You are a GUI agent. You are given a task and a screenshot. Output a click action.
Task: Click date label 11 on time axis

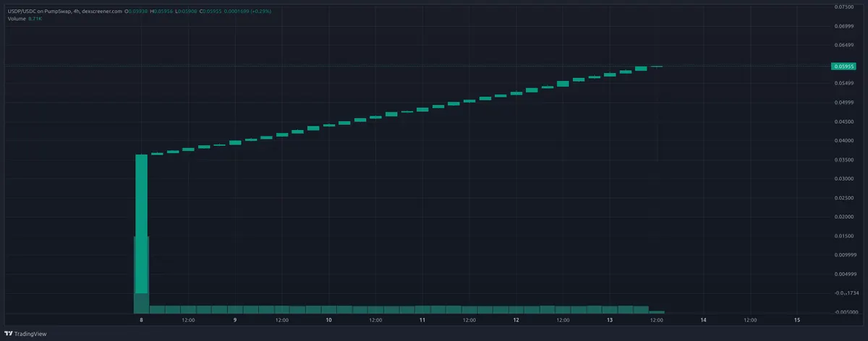pos(422,319)
